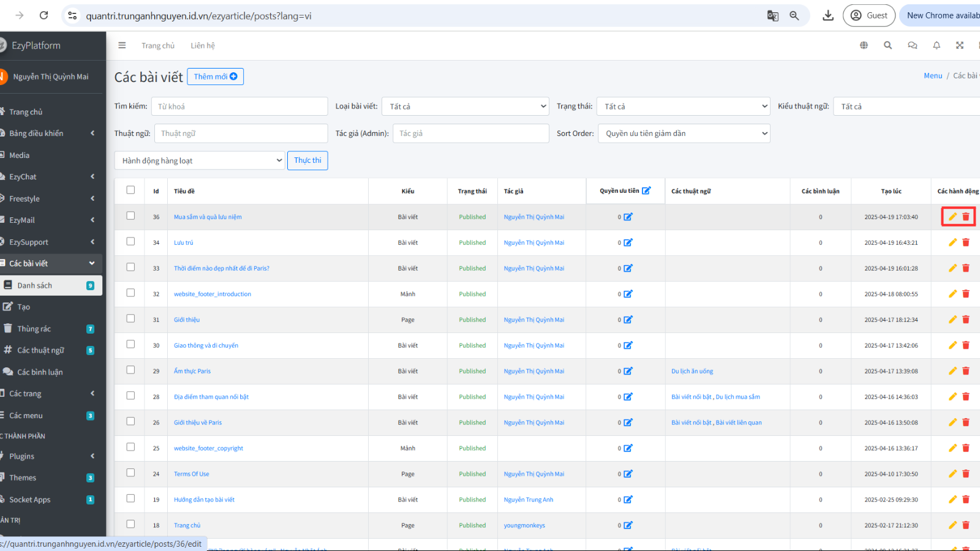The width and height of the screenshot is (980, 551).
Task: Click the Chrome translate page icon
Action: [773, 16]
